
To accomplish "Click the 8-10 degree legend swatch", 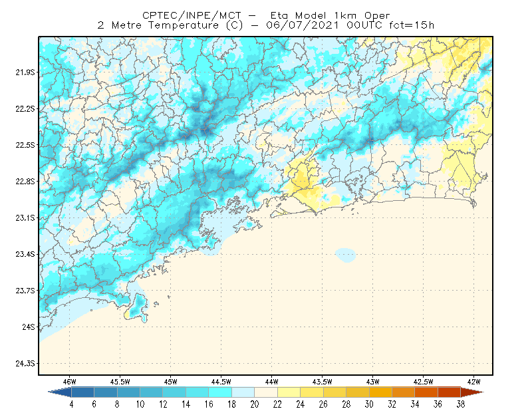I will coord(128,392).
